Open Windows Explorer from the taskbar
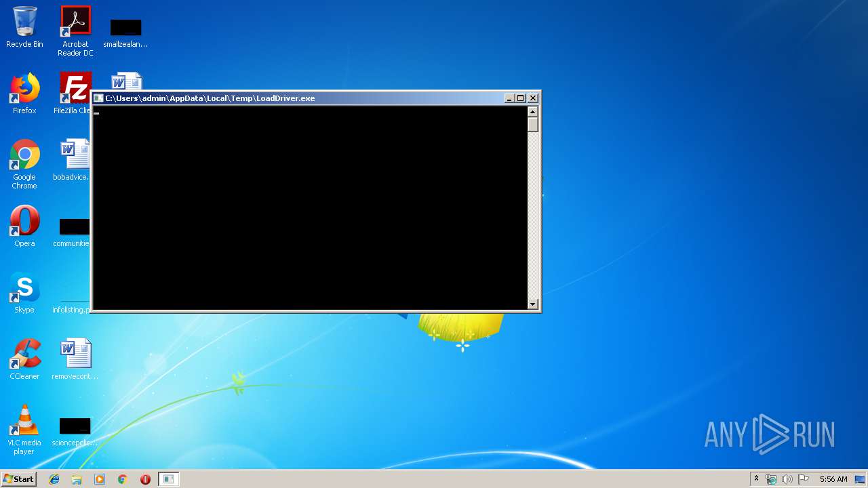Image resolution: width=868 pixels, height=488 pixels. click(x=77, y=479)
